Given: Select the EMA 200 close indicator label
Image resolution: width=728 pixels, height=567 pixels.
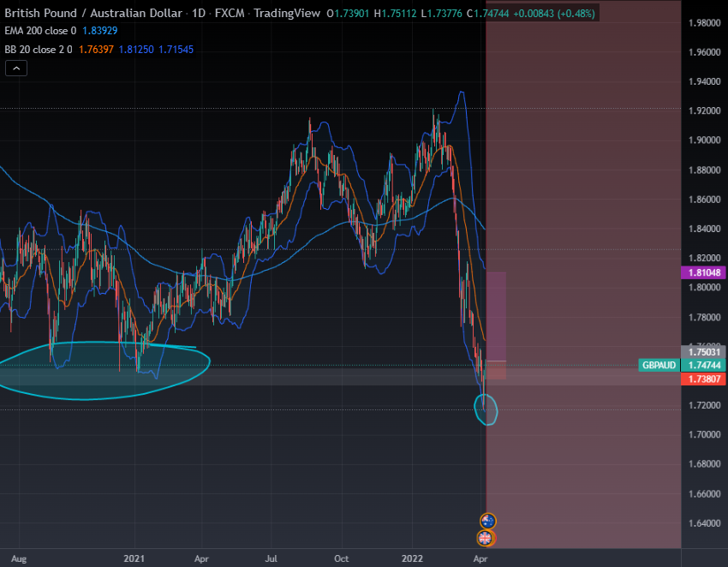Looking at the screenshot, I should point(40,31).
